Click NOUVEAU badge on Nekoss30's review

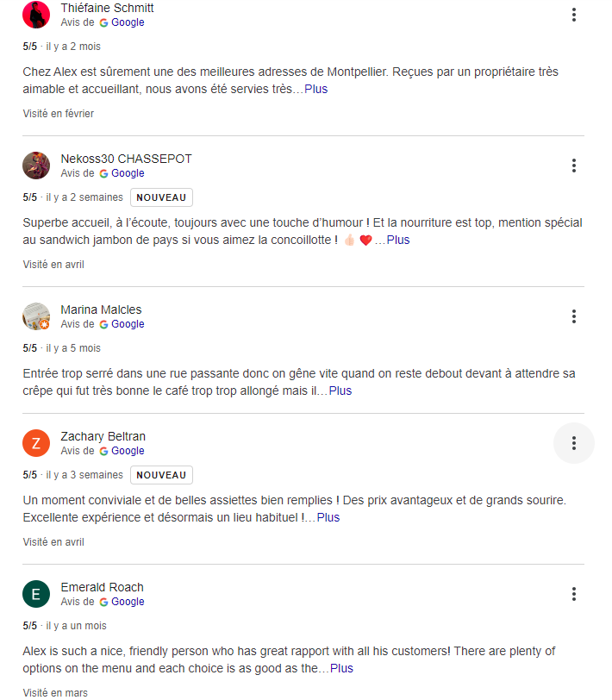[161, 197]
